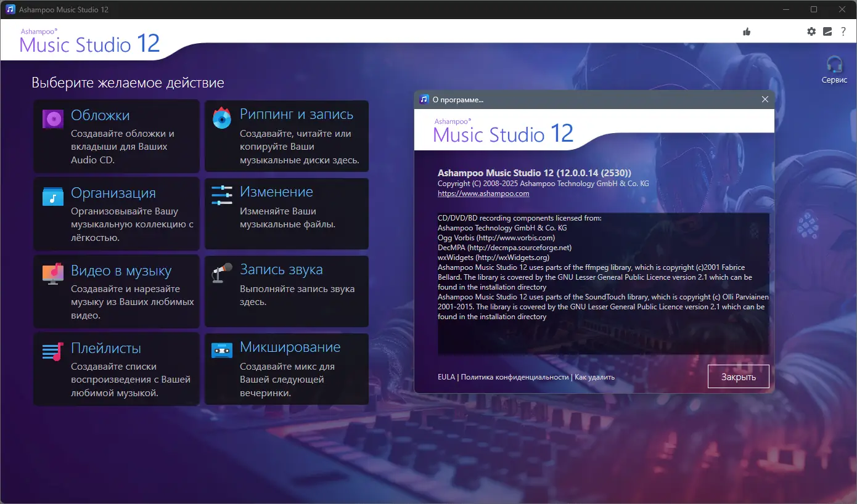
Task: Click the 'Плейлисты' tile heading
Action: (106, 348)
